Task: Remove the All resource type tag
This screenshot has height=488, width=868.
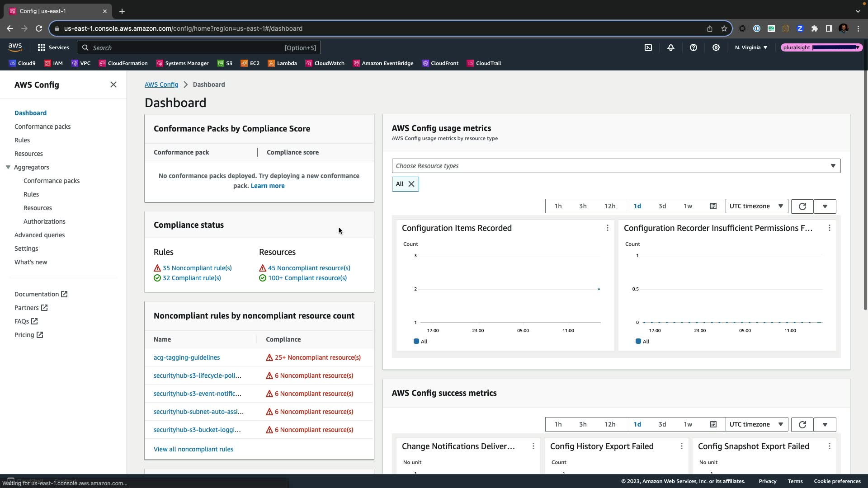Action: (411, 184)
